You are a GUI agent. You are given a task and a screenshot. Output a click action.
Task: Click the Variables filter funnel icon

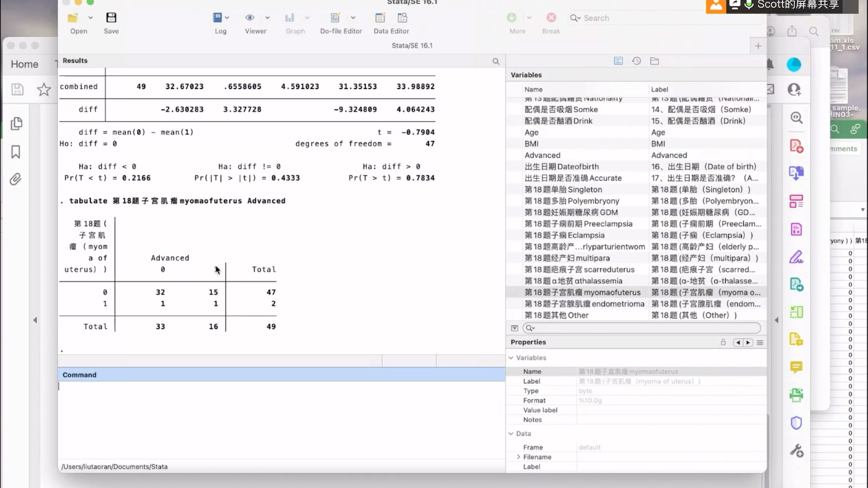click(514, 328)
